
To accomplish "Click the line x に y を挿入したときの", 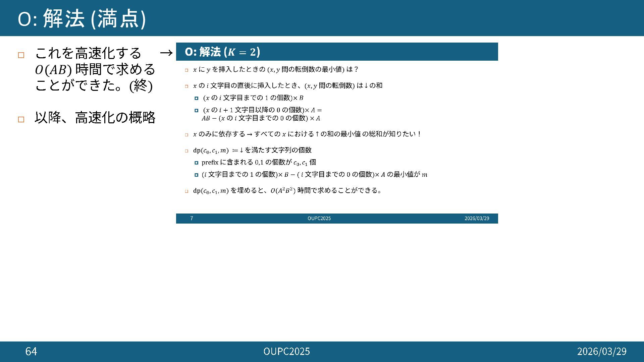I will (x=275, y=70).
